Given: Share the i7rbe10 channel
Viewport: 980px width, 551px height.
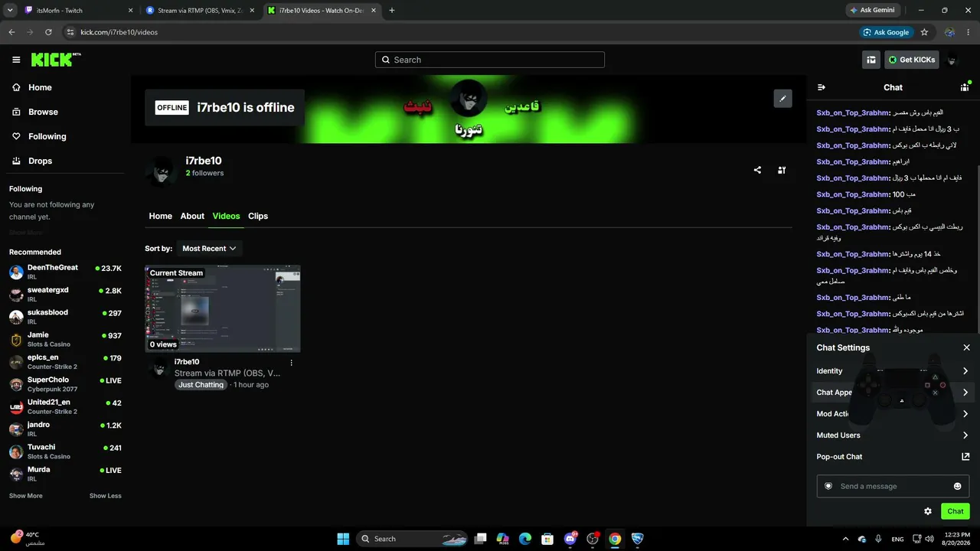Looking at the screenshot, I should [757, 170].
